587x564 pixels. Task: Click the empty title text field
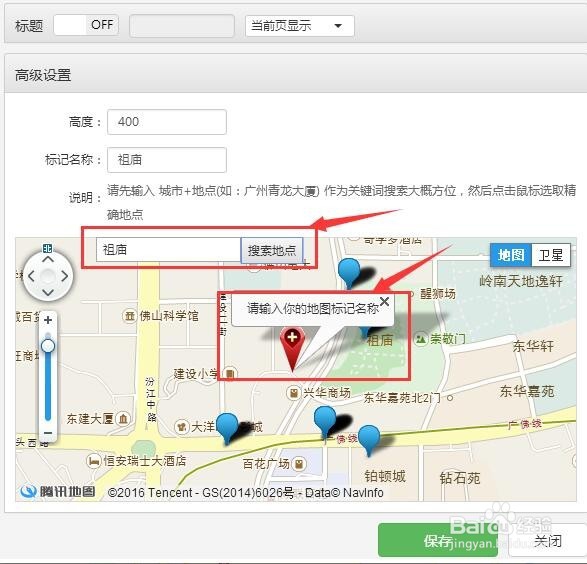pyautogui.click(x=182, y=26)
